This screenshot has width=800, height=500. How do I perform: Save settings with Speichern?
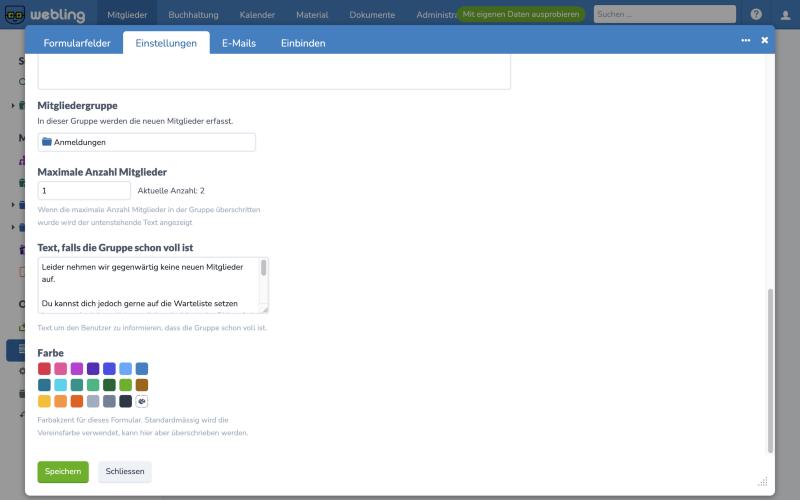pos(63,471)
